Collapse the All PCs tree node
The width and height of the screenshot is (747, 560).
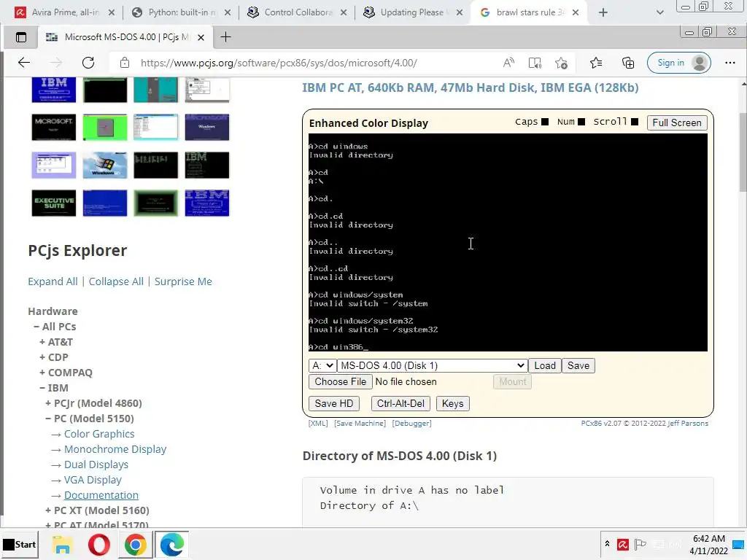(x=36, y=327)
